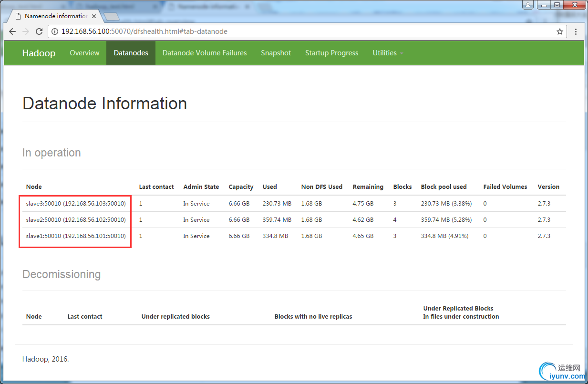Screen dimensions: 588x384
Task: Select the slave2:50010 node entry
Action: click(x=76, y=220)
